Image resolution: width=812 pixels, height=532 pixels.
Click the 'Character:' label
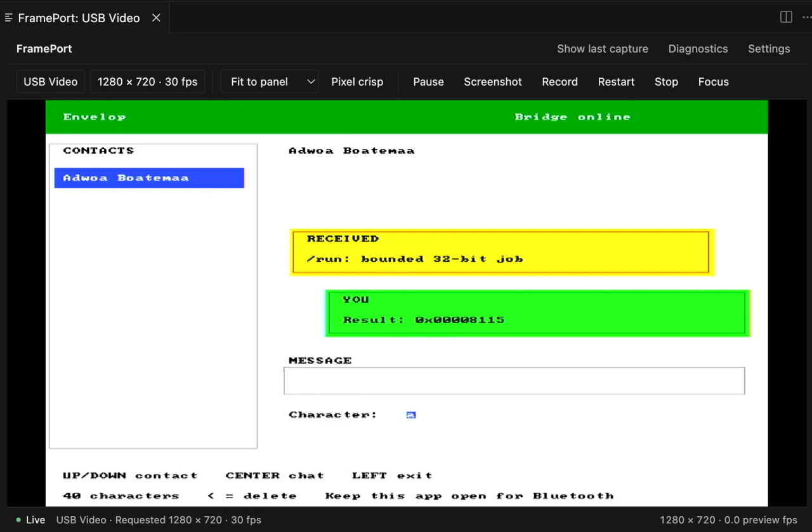click(x=333, y=415)
